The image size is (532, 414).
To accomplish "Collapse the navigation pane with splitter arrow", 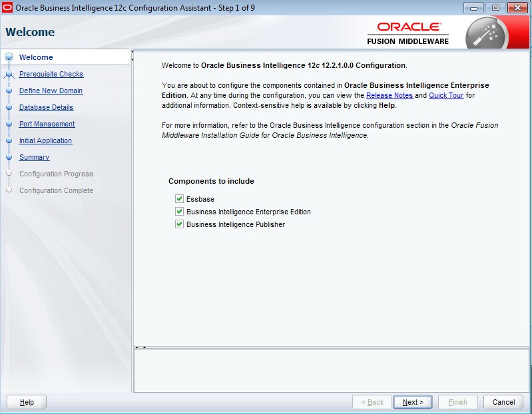I will (x=133, y=51).
